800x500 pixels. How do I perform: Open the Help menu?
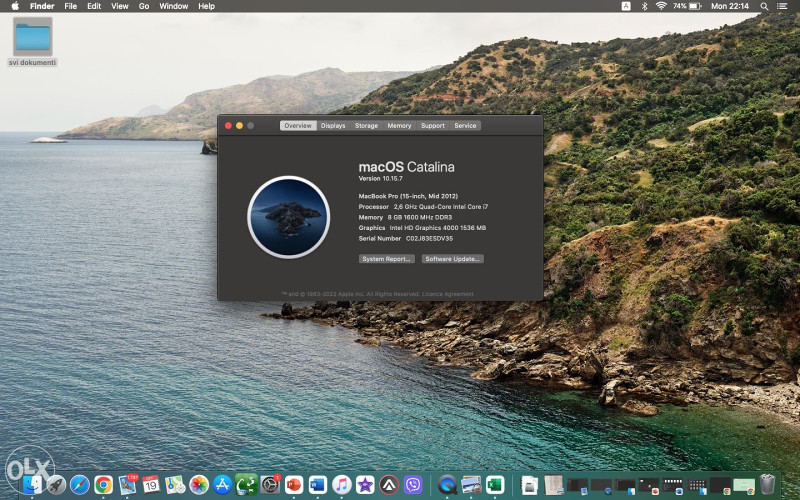(206, 6)
